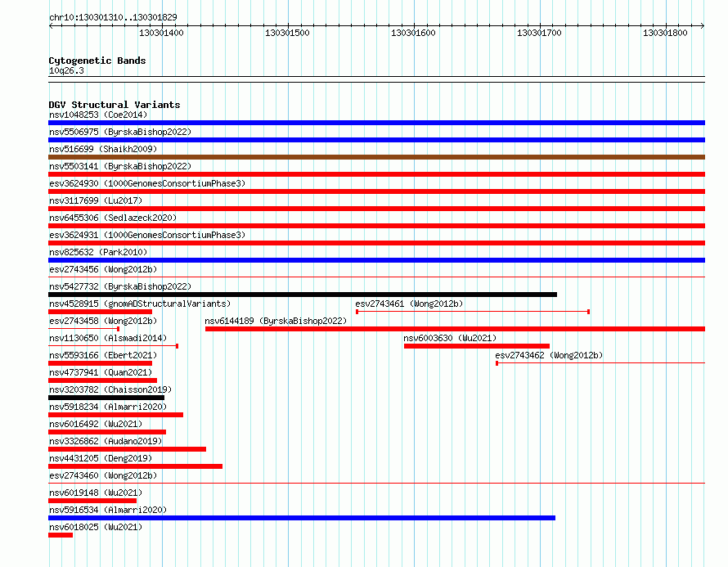This screenshot has width=728, height=567.
Task: Click the nsv1048253 (Coe2014) variant label
Action: coord(98,115)
